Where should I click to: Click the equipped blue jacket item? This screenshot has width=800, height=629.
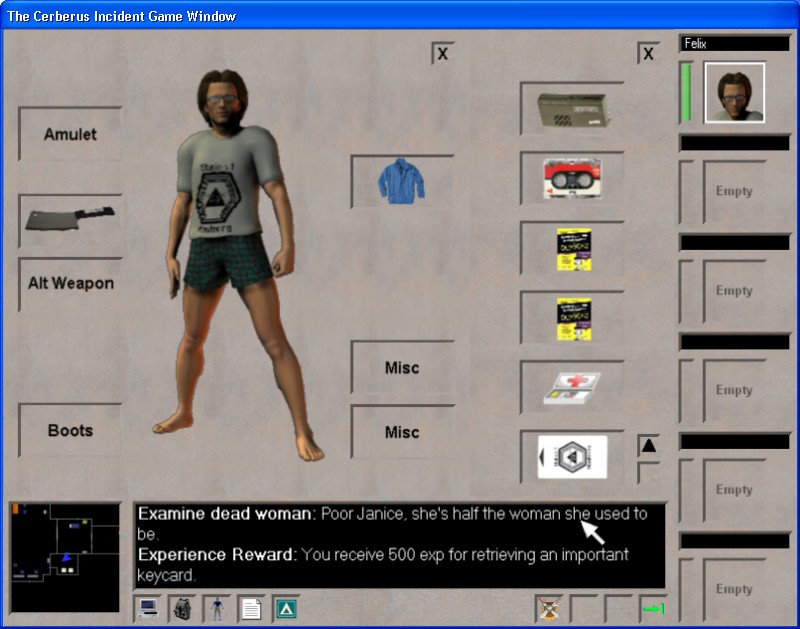point(402,182)
